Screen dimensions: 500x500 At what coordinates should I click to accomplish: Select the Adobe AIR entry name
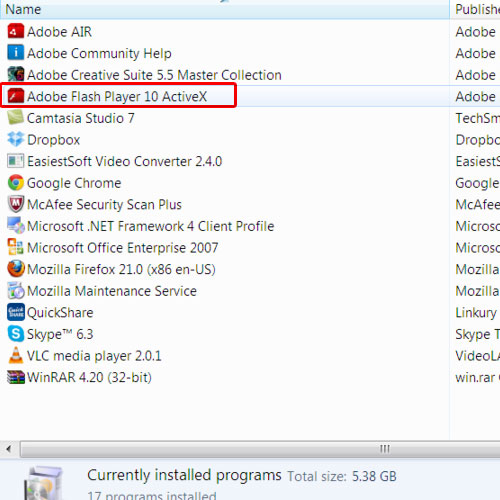pos(59,32)
